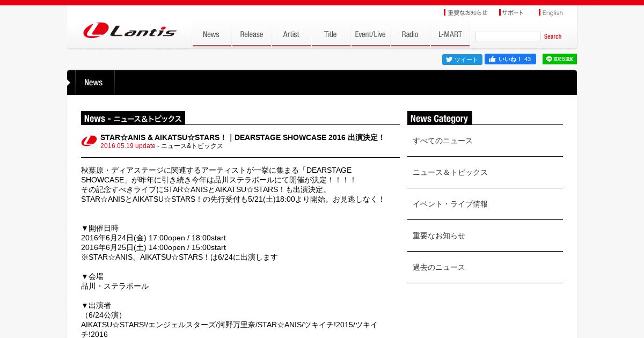Click the ▼開催日時 heading
Image resolution: width=644 pixels, height=338 pixels.
(100, 228)
